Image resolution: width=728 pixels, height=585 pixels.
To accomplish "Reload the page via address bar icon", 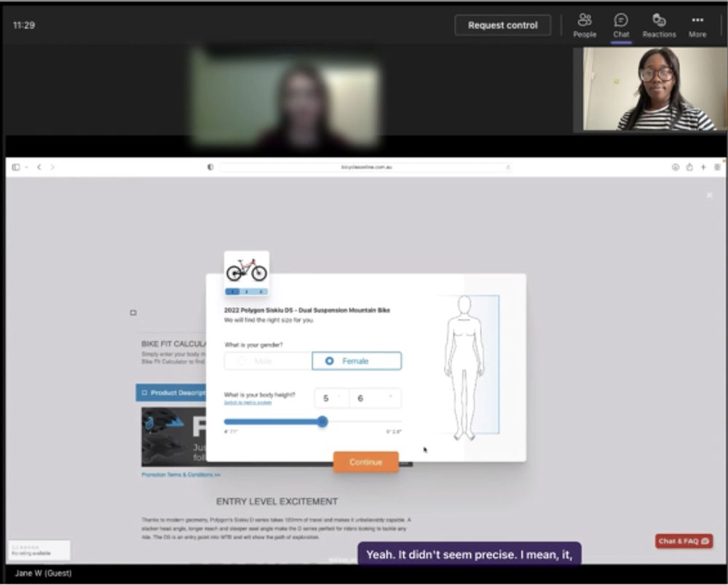I will pyautogui.click(x=508, y=167).
